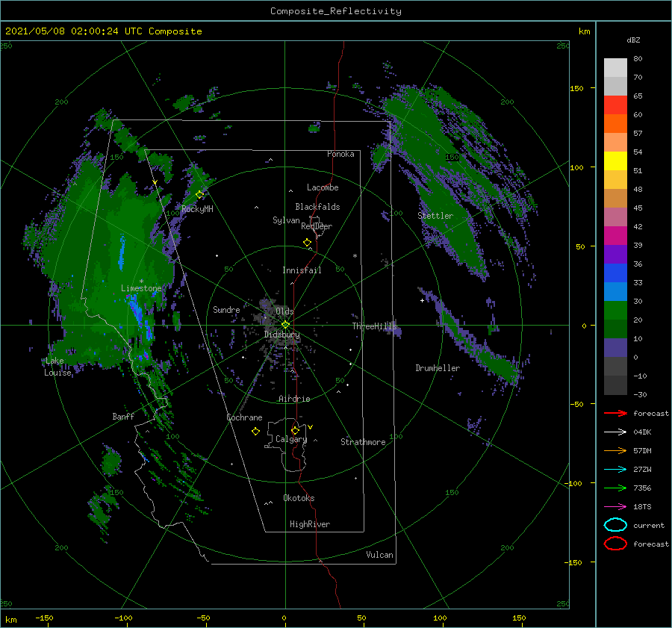
Task: Select the white 04DK arrow legend icon
Action: click(615, 432)
